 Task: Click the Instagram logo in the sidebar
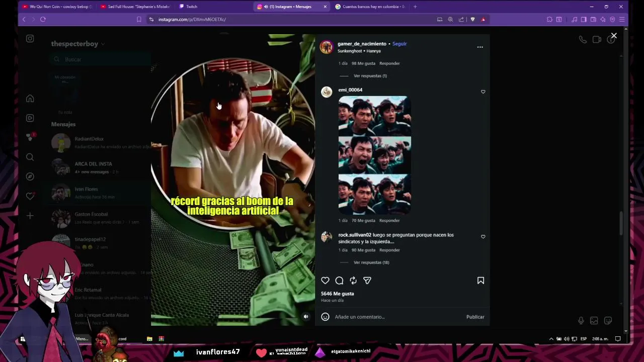30,39
